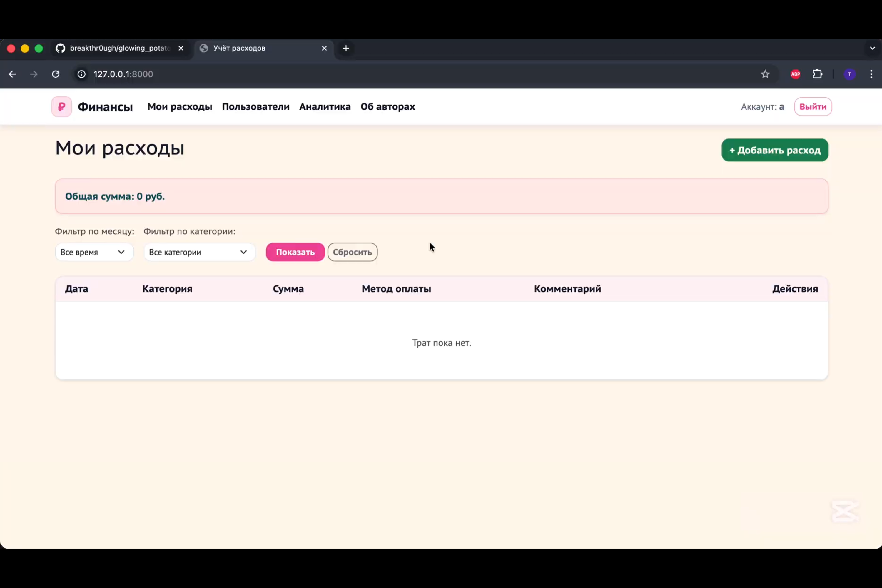Image resolution: width=882 pixels, height=588 pixels.
Task: Click the Выйти logout button
Action: pos(813,107)
